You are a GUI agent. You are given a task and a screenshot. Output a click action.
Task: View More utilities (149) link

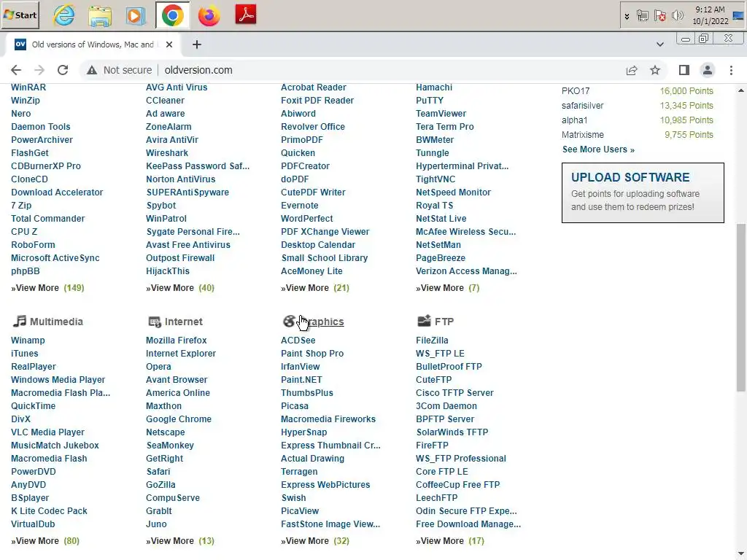point(47,288)
